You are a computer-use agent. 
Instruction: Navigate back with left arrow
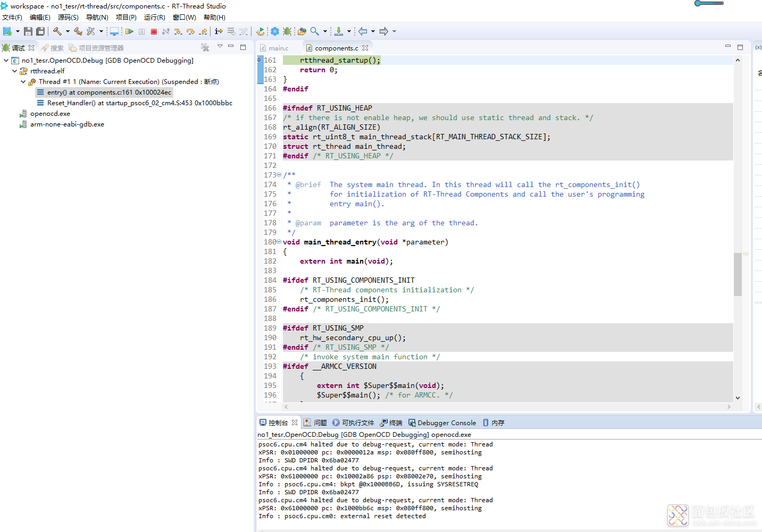click(363, 31)
